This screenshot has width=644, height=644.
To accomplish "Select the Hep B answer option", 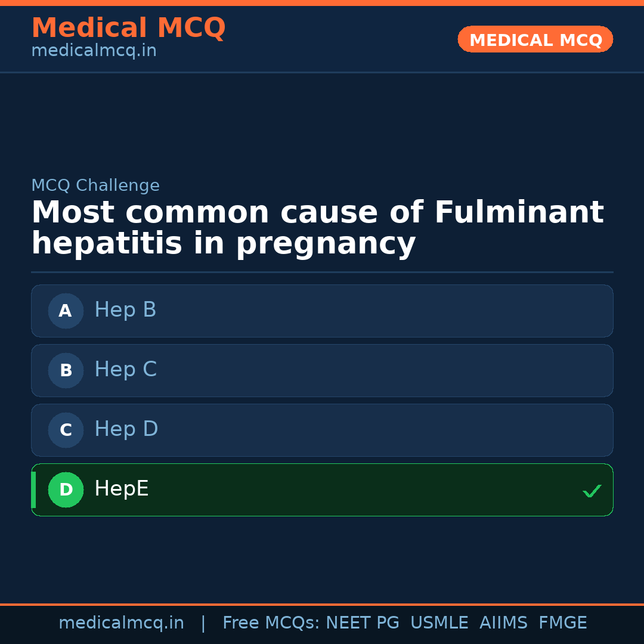I will 322,311.
